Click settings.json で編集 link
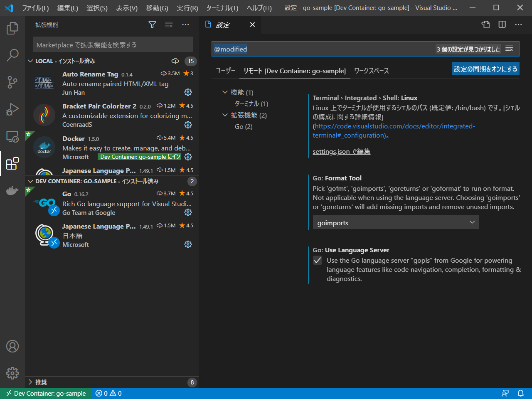The width and height of the screenshot is (532, 399). click(341, 151)
